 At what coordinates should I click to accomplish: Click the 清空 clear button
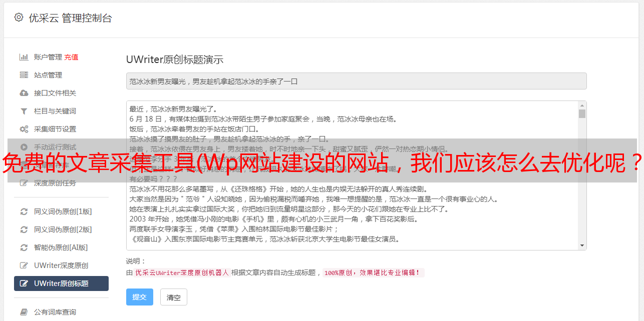(174, 297)
